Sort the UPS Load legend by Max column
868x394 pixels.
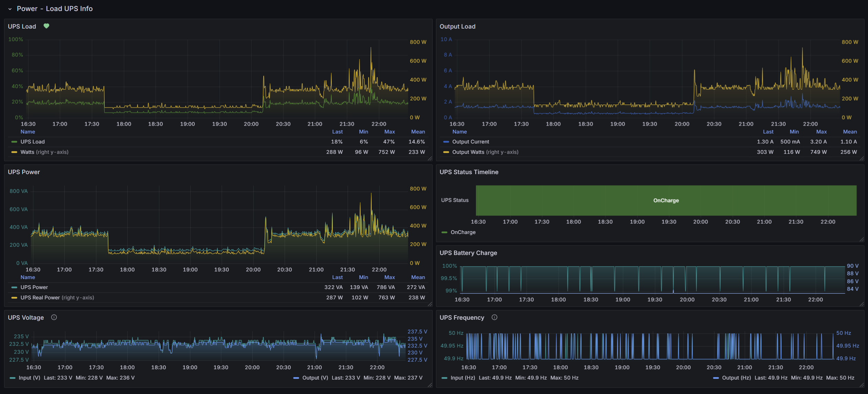point(389,132)
